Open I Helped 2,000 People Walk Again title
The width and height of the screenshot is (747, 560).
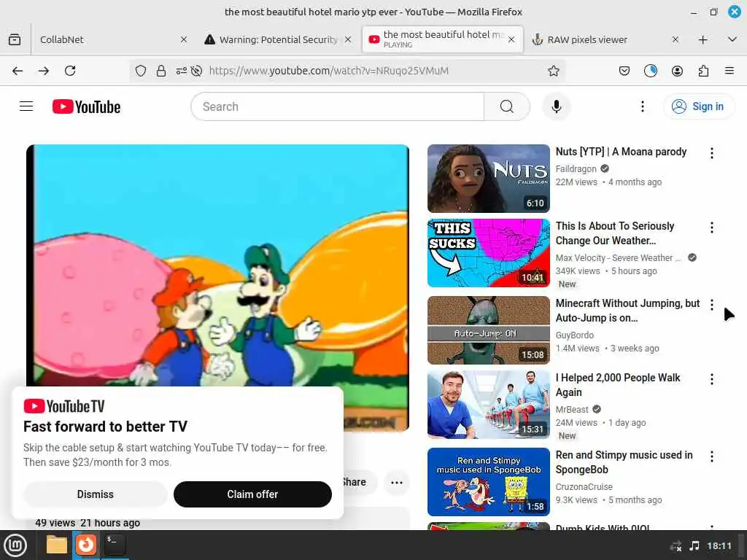click(617, 385)
